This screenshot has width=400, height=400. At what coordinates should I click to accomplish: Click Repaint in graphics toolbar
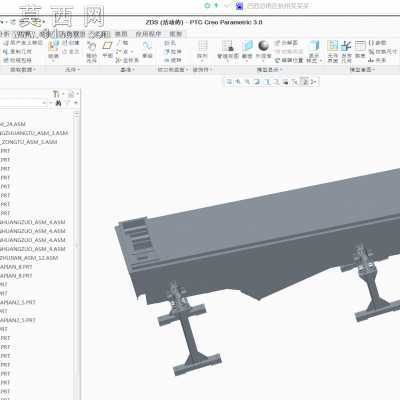(257, 82)
